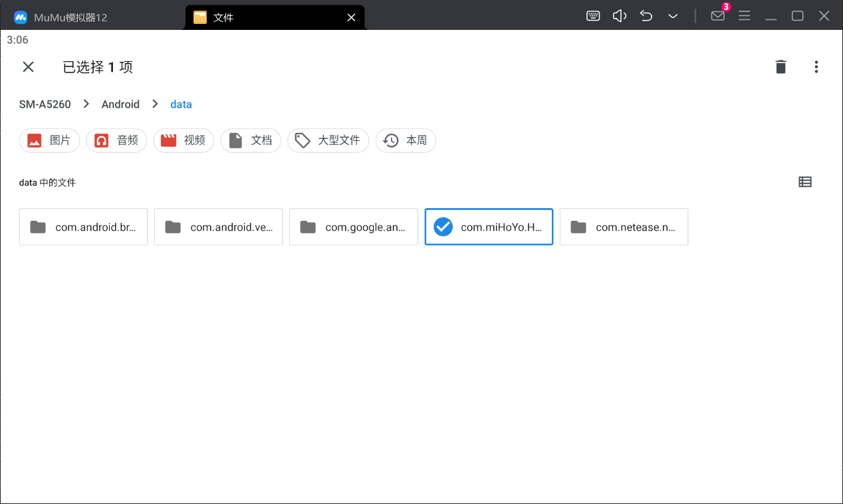Select the com.android.br... folder
Image resolution: width=843 pixels, height=504 pixels.
pyautogui.click(x=83, y=227)
